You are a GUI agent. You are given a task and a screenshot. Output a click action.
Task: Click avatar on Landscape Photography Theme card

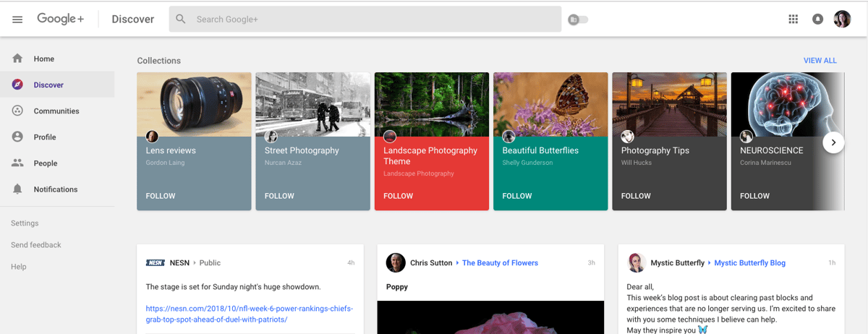tap(389, 137)
